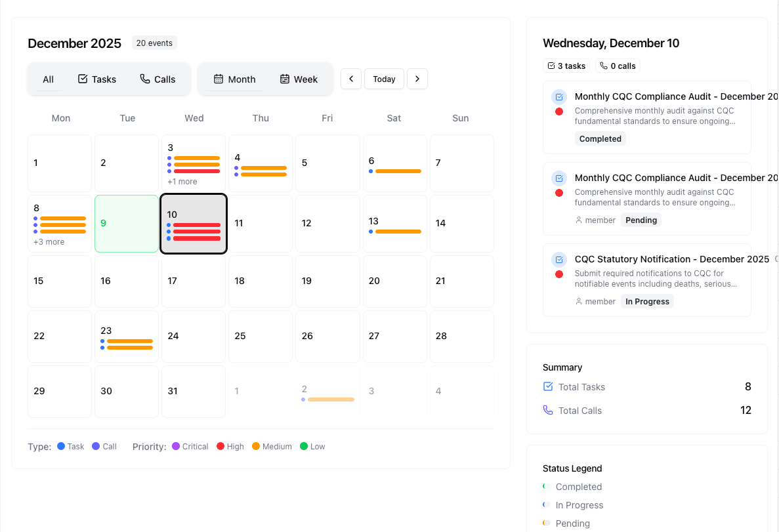Viewport: 779px width, 532px height.
Task: Open the previous month with the left chevron
Action: [351, 79]
